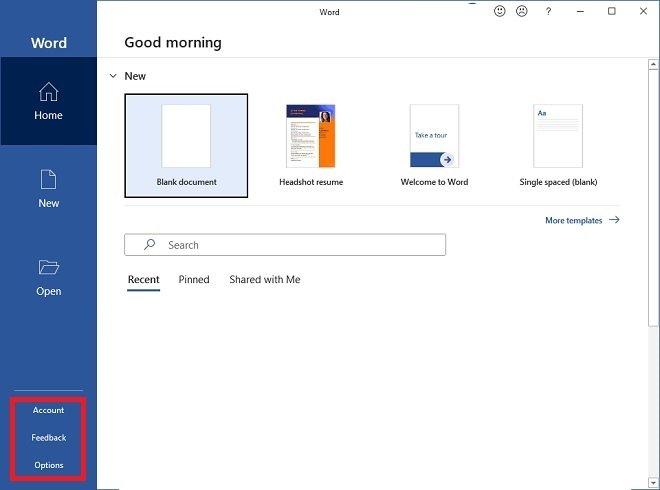The image size is (660, 490).
Task: Switch to the Recent tab
Action: point(144,280)
